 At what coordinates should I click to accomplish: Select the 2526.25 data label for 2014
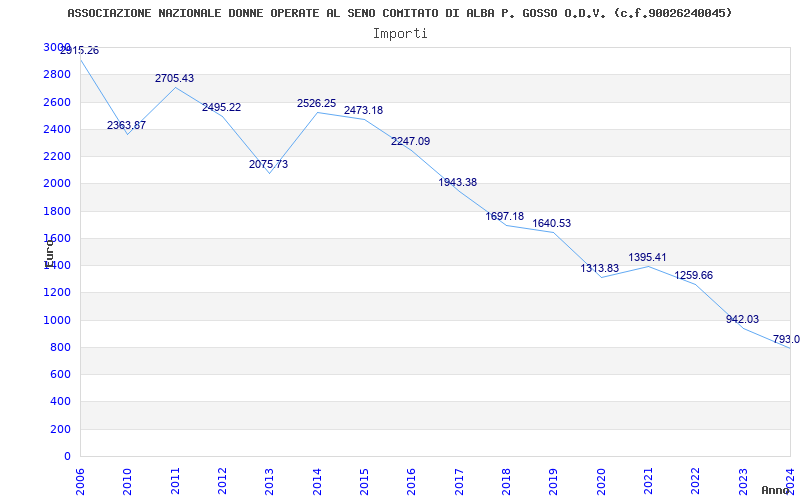316,103
